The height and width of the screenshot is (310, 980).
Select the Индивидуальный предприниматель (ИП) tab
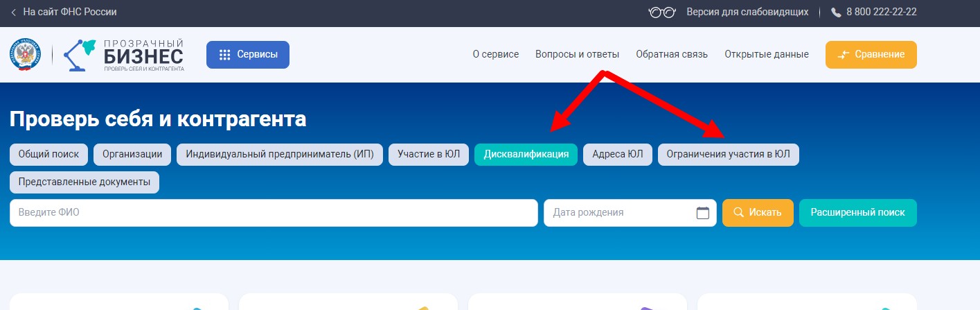[280, 155]
